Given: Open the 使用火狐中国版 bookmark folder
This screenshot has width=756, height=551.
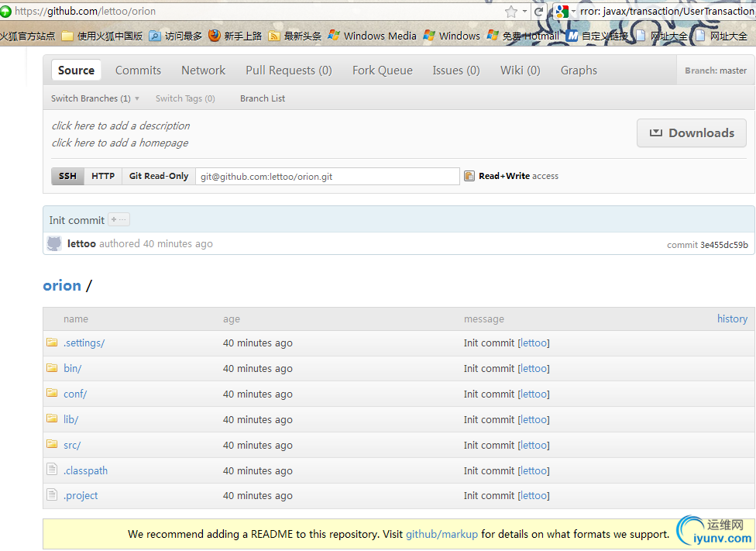Looking at the screenshot, I should pos(103,36).
